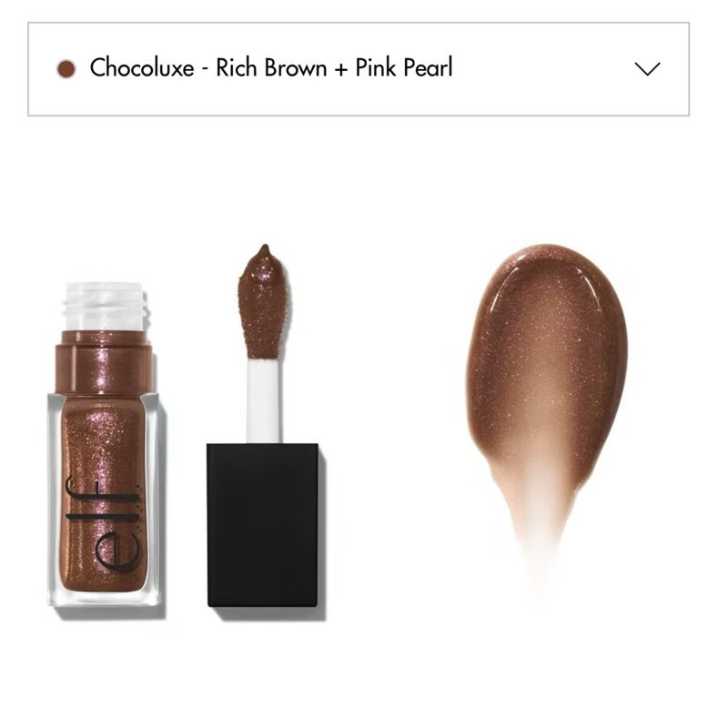Click the brown shimmer collar of bottle
This screenshot has width=728, height=728.
[104, 363]
